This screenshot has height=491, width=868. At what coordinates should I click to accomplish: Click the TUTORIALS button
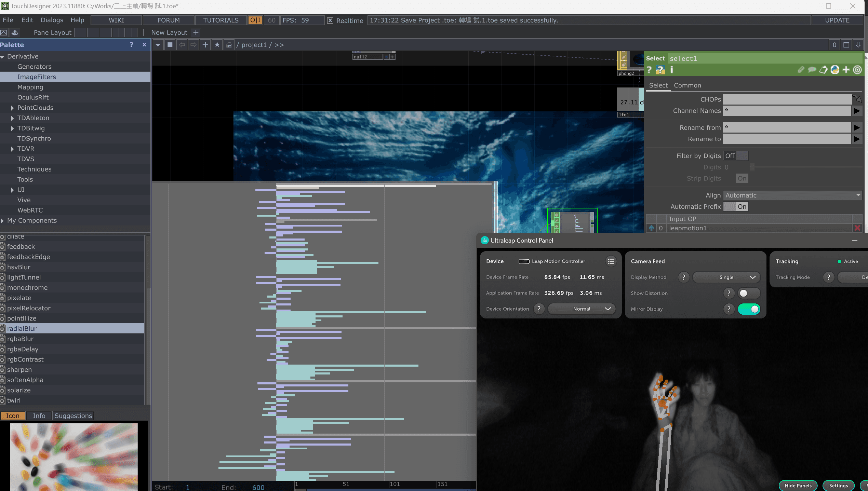(221, 20)
